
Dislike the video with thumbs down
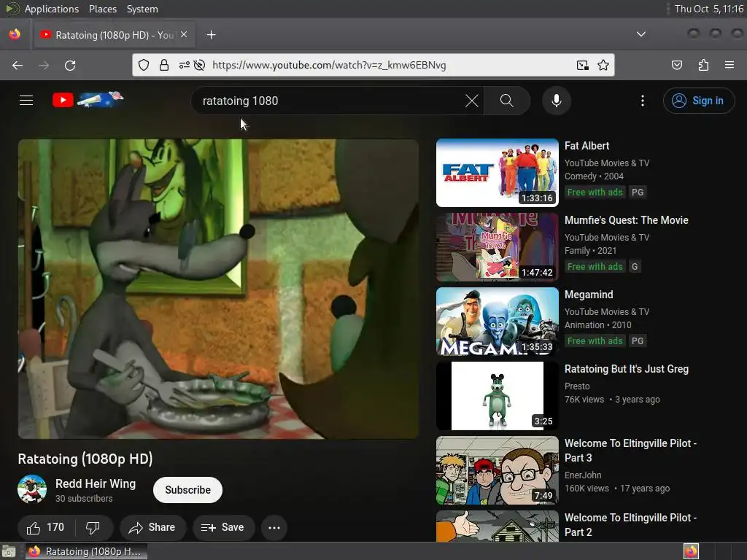[93, 527]
